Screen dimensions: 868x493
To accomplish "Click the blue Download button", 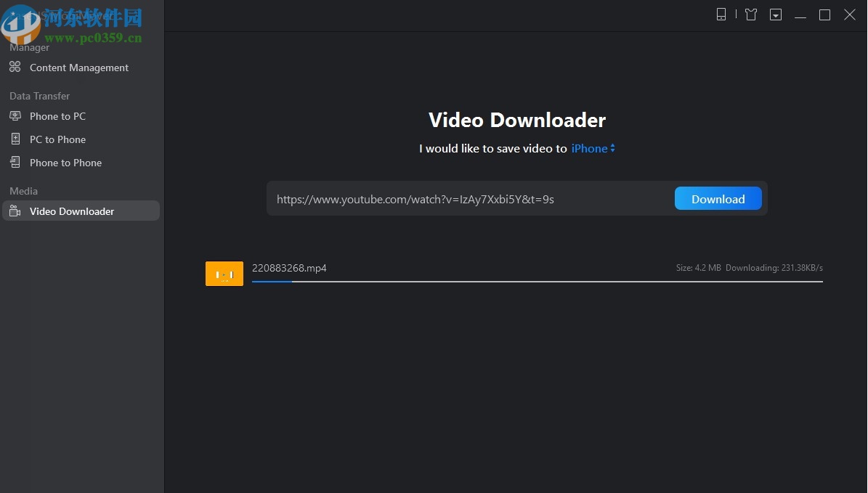I will 718,199.
